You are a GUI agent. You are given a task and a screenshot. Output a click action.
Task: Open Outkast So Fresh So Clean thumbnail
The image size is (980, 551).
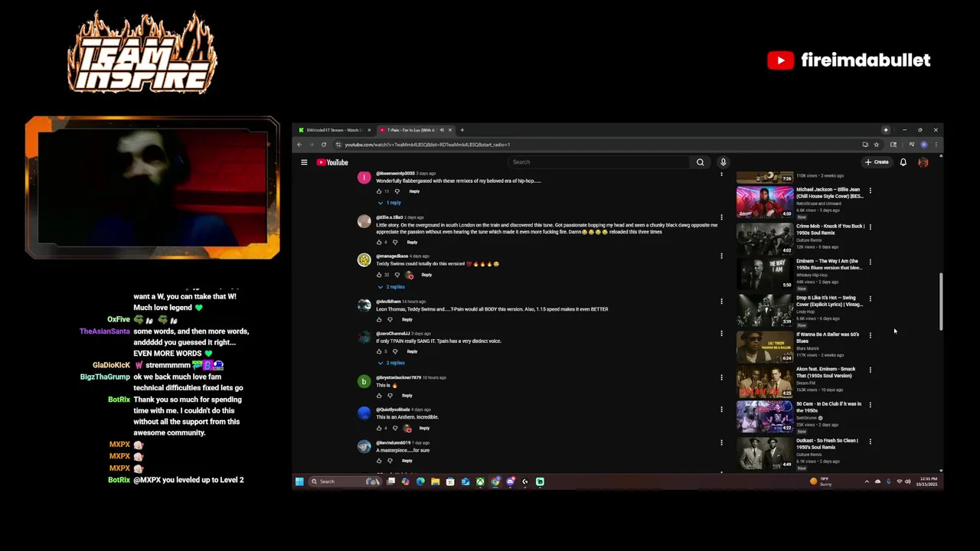tap(765, 453)
